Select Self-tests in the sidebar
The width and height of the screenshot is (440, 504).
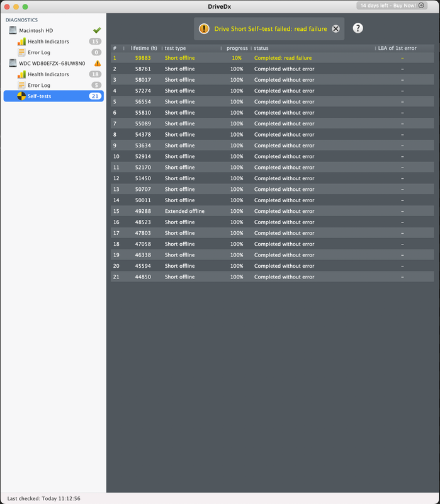pyautogui.click(x=54, y=96)
